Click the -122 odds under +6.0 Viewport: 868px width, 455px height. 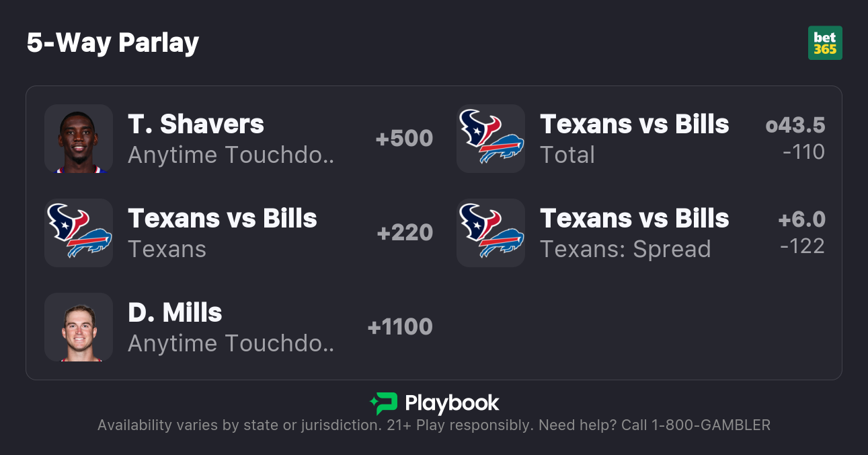(802, 246)
